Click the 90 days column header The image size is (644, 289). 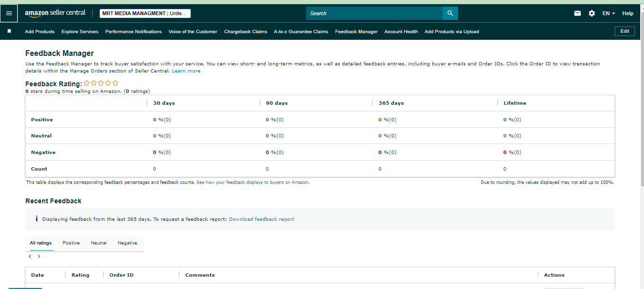277,103
